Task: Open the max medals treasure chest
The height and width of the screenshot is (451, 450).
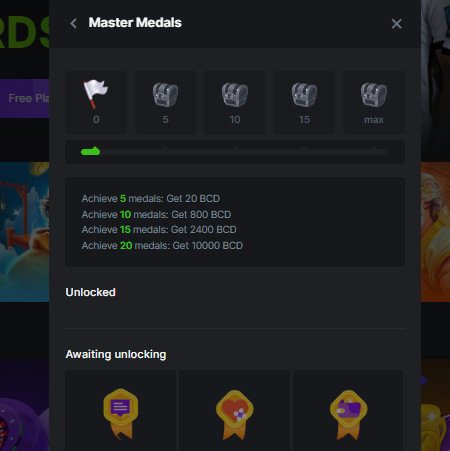Action: (x=374, y=95)
